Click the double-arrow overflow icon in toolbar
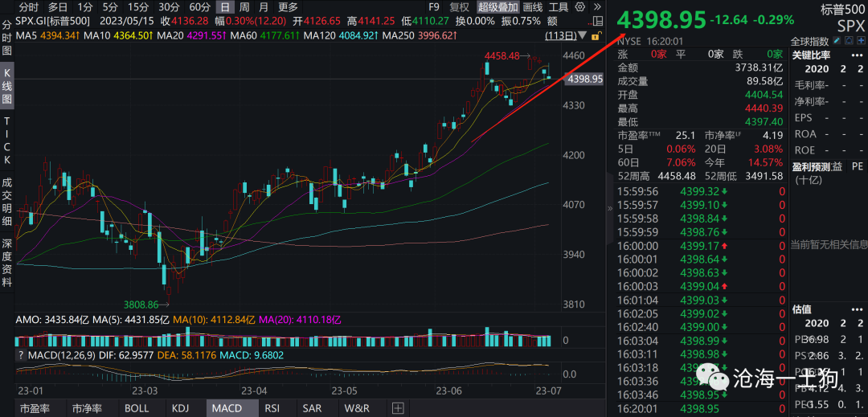 coord(596,6)
